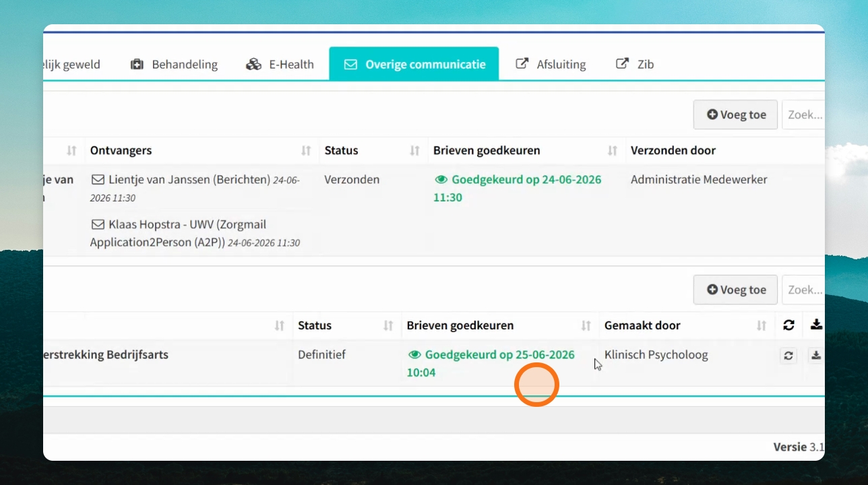Click the sort arrows left of Ontvangers
This screenshot has width=868, height=485.
click(x=72, y=150)
